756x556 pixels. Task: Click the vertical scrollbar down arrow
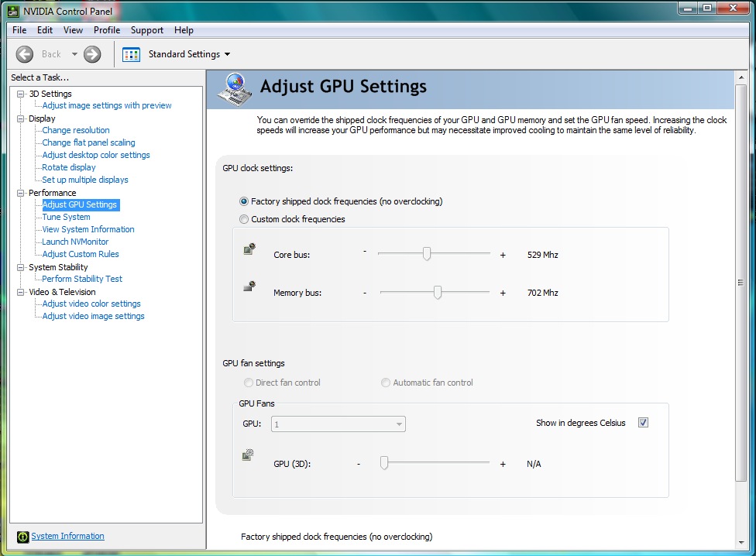741,543
